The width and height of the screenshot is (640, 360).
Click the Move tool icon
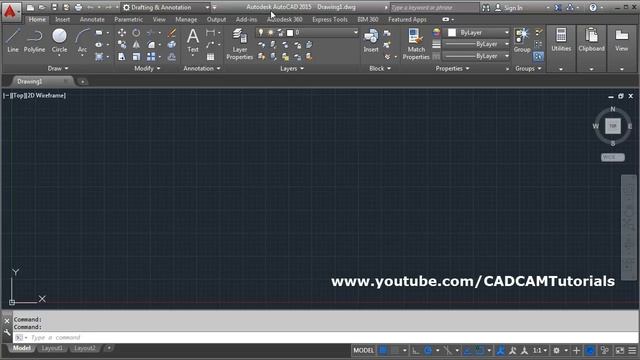122,33
